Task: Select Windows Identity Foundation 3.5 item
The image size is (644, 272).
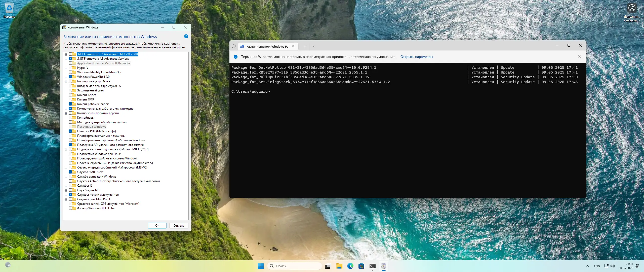Action: pyautogui.click(x=99, y=72)
